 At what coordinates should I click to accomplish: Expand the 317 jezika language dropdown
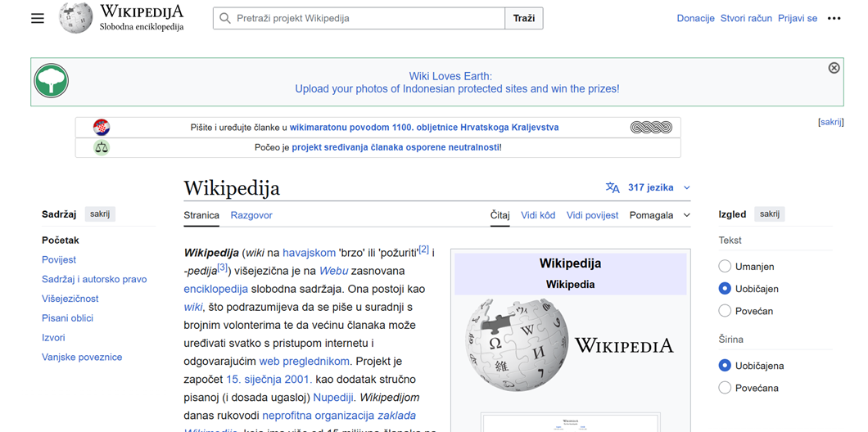pyautogui.click(x=649, y=187)
